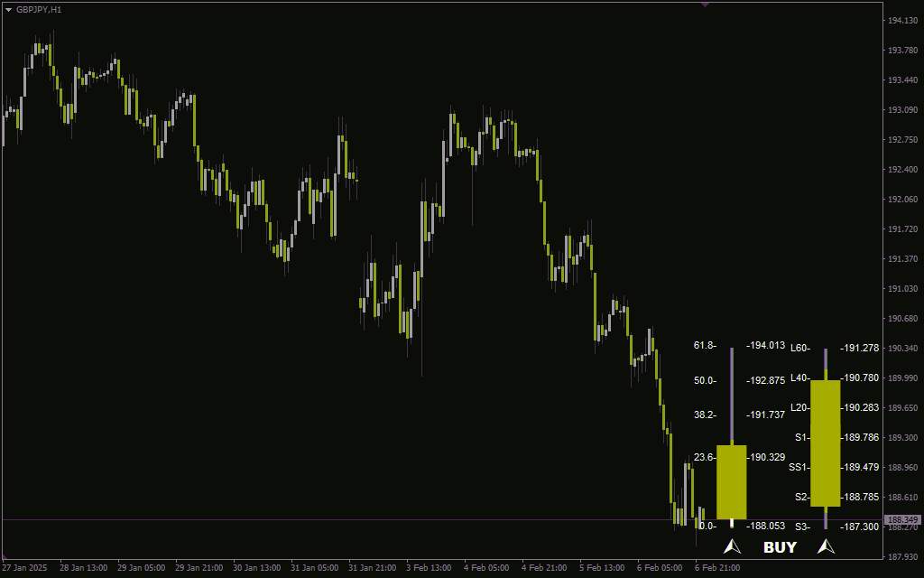Click the 194.013 Fibonacci price value

pyautogui.click(x=765, y=345)
